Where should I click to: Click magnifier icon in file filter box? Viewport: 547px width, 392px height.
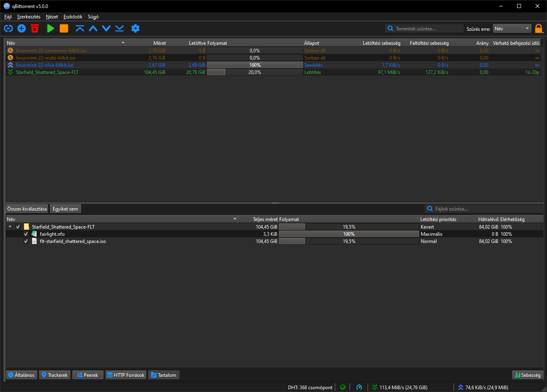(x=430, y=209)
